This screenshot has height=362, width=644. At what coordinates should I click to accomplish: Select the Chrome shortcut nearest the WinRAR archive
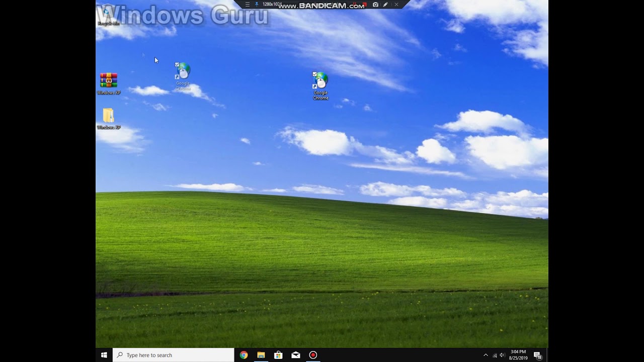click(x=183, y=76)
